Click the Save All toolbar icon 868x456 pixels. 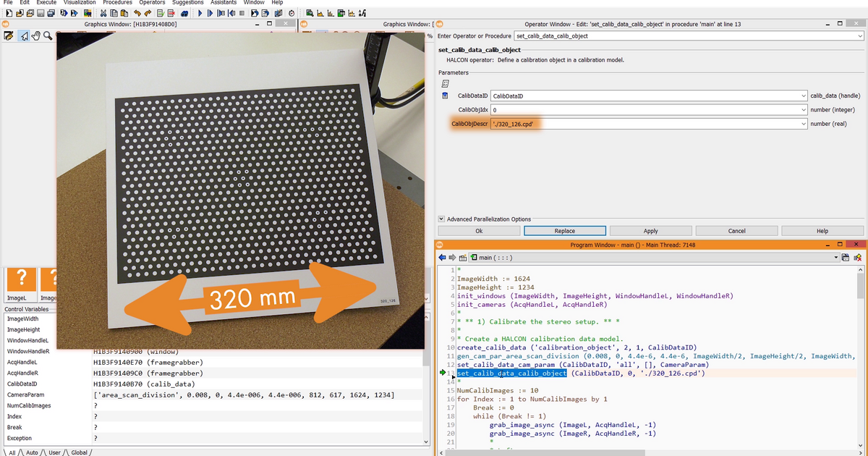point(51,13)
